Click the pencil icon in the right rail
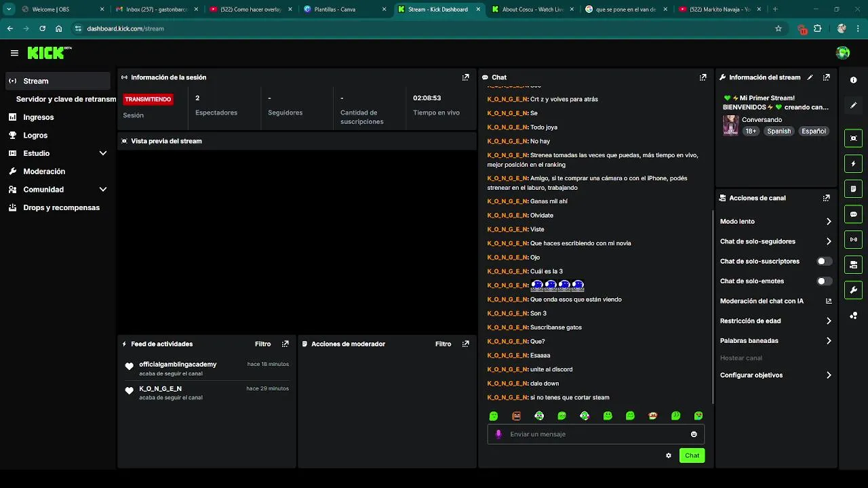 click(853, 105)
